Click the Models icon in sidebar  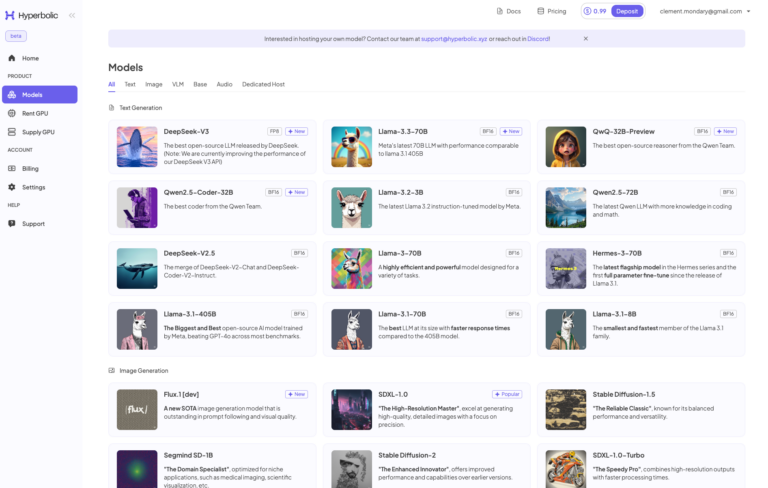tap(12, 95)
